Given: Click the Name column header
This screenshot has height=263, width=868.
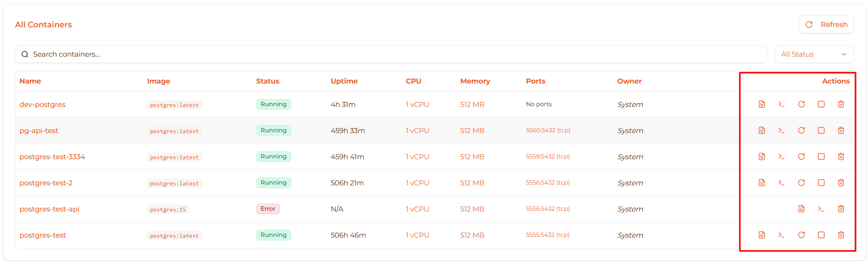Looking at the screenshot, I should (x=30, y=81).
